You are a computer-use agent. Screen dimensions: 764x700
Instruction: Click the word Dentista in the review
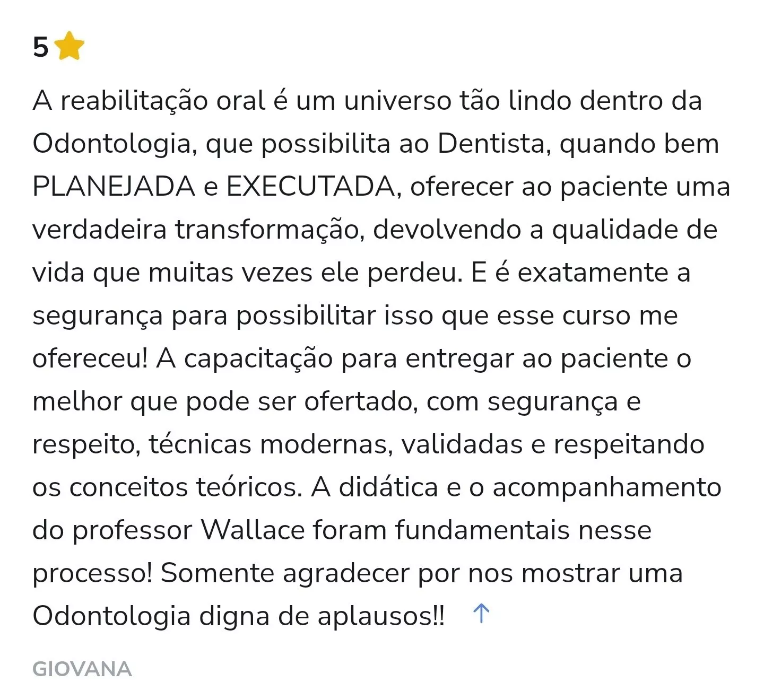coord(494,144)
